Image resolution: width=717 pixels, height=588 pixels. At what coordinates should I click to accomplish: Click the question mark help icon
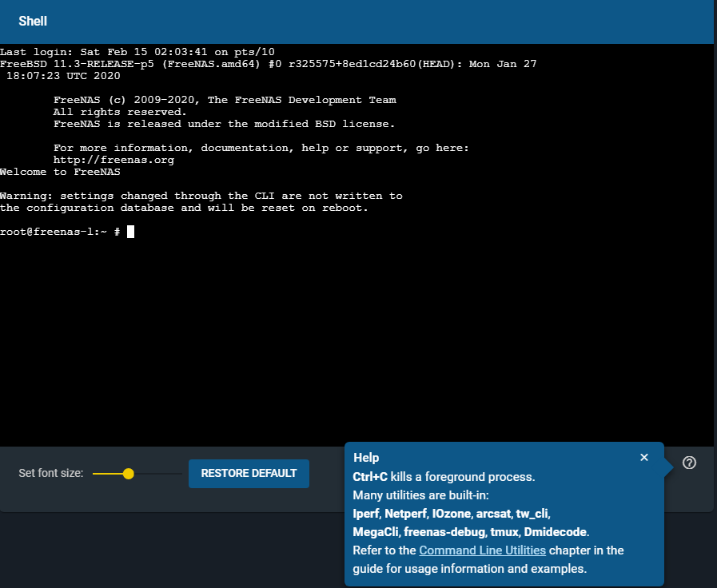(x=689, y=463)
